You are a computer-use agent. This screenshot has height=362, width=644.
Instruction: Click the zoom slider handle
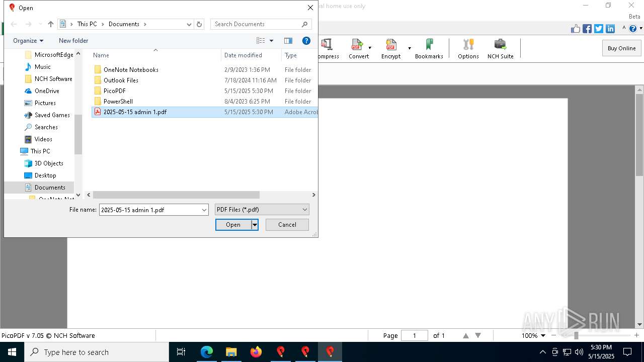coord(577,335)
